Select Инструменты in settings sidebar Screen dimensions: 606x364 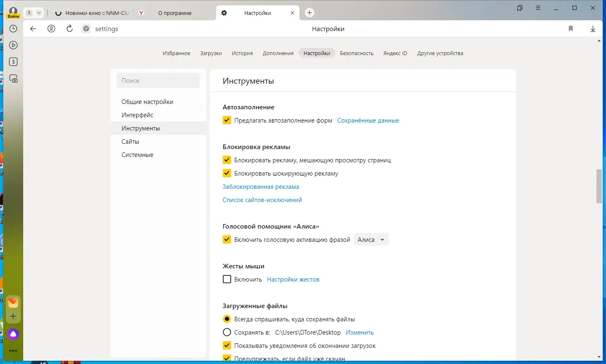[158, 128]
